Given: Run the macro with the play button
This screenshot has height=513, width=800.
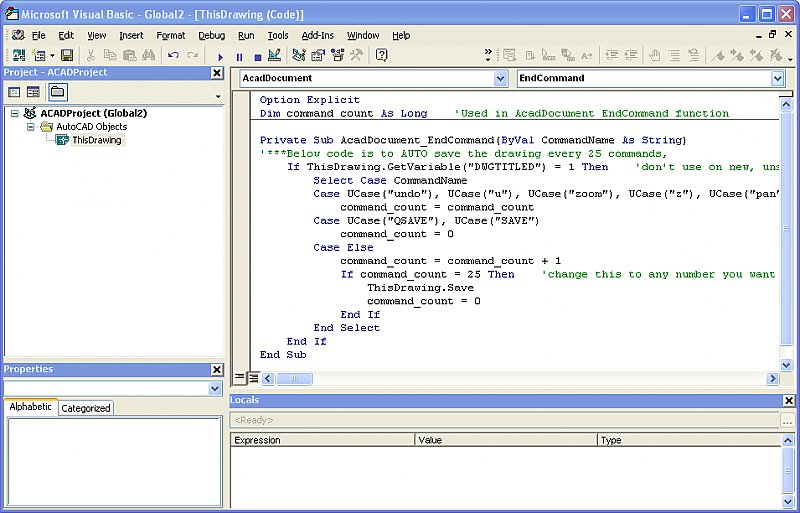Looking at the screenshot, I should pyautogui.click(x=220, y=57).
